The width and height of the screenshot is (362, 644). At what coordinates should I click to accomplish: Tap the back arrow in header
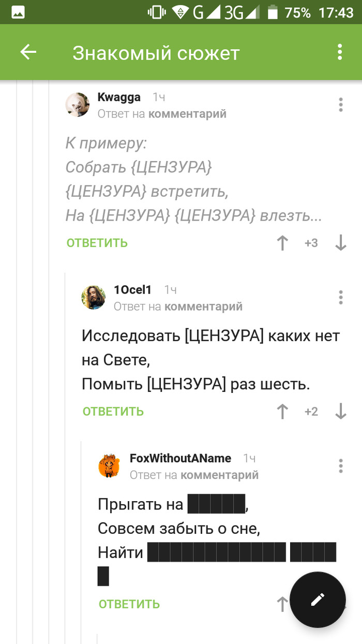[x=28, y=52]
